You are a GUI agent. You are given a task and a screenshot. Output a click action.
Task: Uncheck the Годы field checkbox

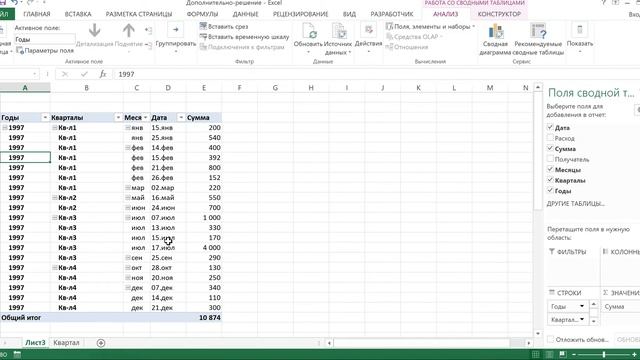pos(550,191)
